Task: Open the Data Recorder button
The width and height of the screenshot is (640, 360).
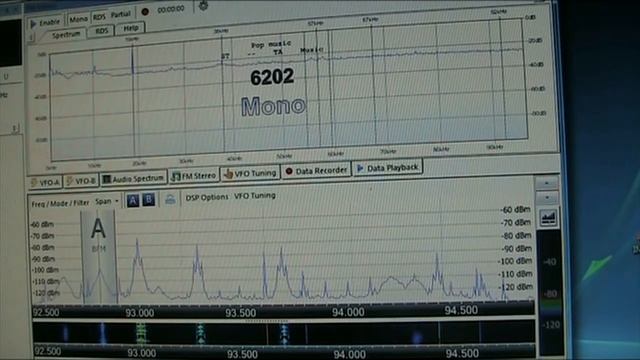Action: tap(316, 171)
